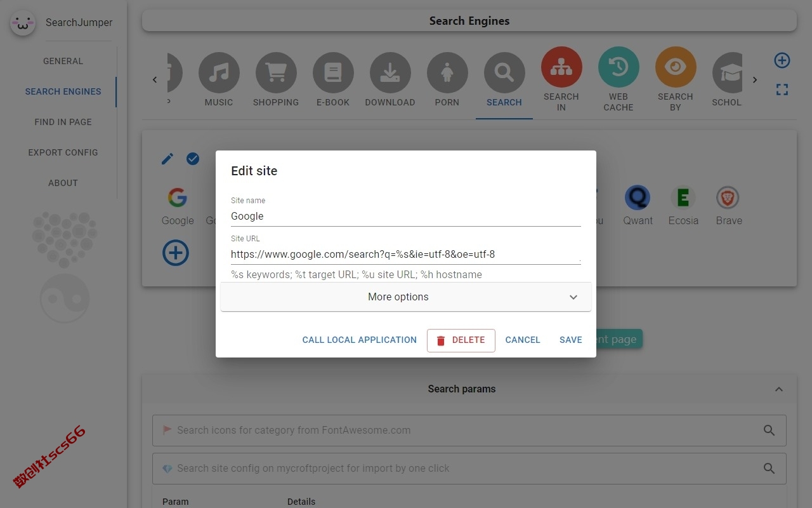Screen dimensions: 812x508
Task: Open the Brave site icon
Action: 728,197
